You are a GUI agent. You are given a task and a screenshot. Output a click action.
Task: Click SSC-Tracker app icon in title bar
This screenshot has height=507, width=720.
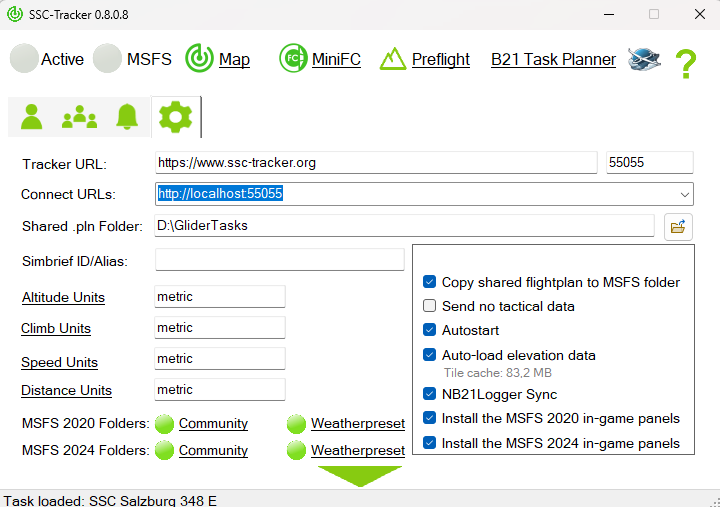tap(15, 14)
